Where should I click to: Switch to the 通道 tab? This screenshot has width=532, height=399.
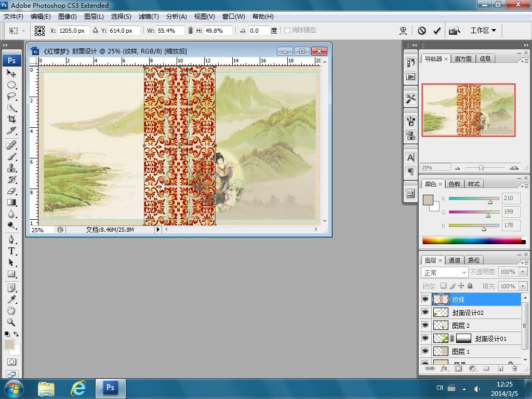pos(454,260)
